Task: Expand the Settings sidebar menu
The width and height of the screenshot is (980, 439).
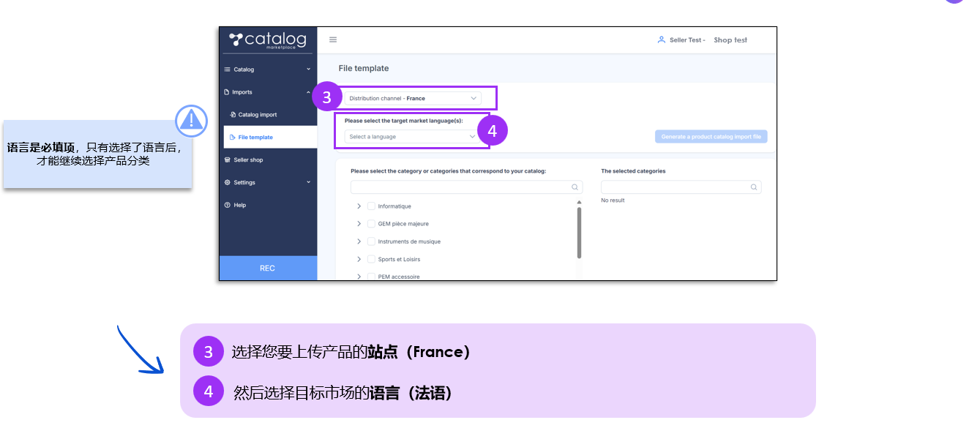Action: 267,183
